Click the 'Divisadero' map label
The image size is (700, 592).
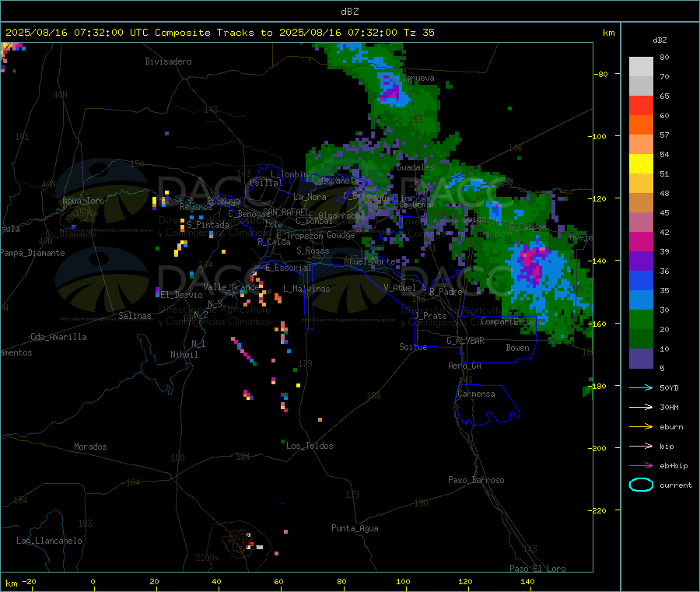[168, 61]
